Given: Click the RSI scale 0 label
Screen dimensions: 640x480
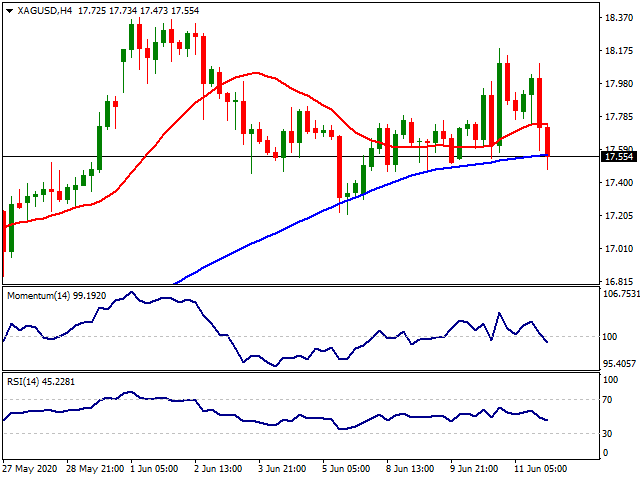Looking at the screenshot, I should (x=605, y=453).
